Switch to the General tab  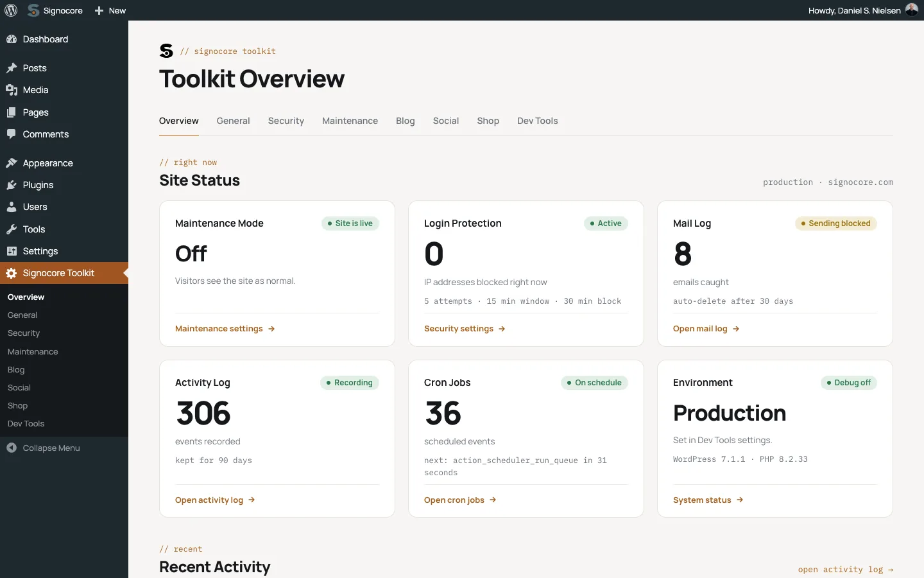pyautogui.click(x=233, y=121)
